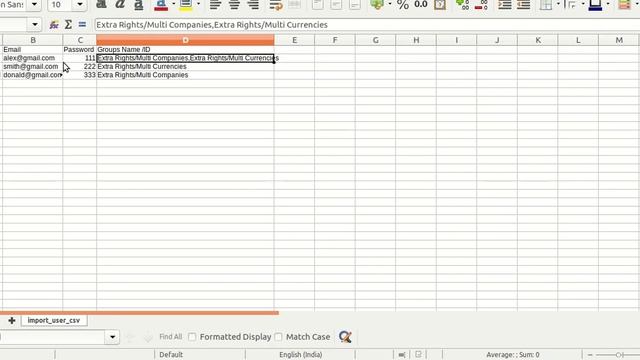Open border color dropdown arrow
Screen dimensions: 640x360
[608, 4]
